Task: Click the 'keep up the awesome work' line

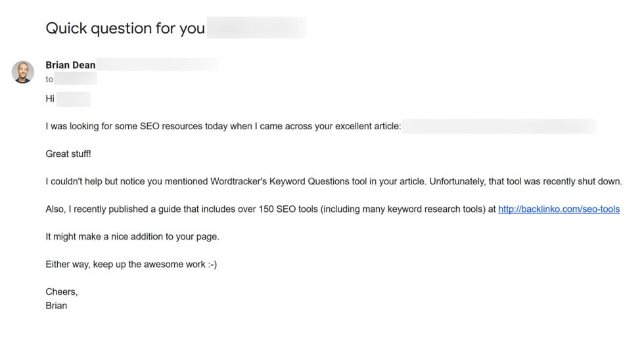Action: [145, 264]
